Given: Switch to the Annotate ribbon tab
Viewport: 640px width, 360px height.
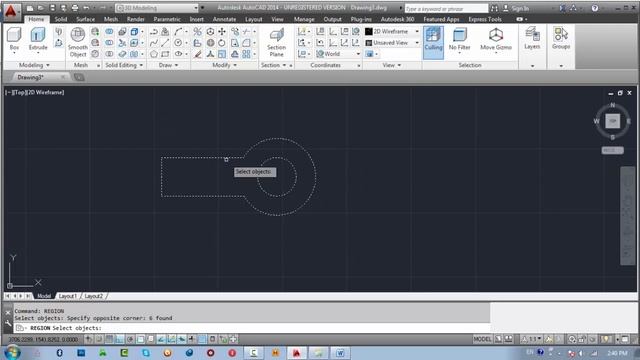Looking at the screenshot, I should pyautogui.click(x=224, y=19).
